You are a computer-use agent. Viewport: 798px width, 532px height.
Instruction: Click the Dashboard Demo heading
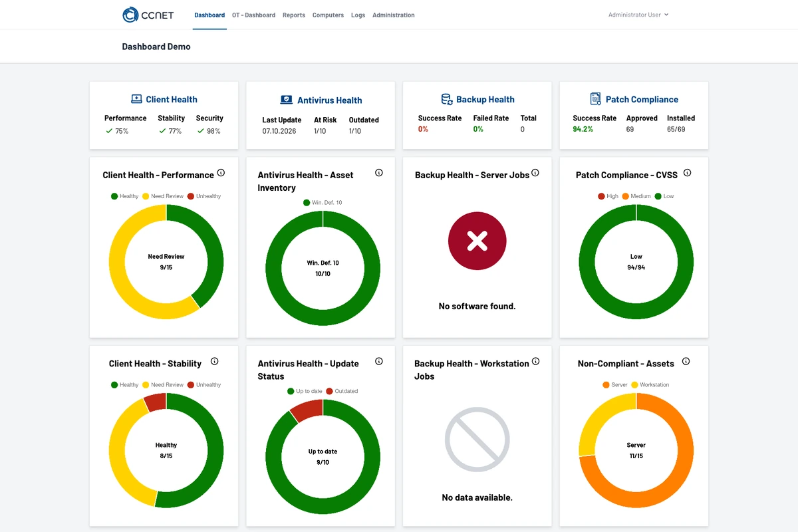(x=156, y=47)
